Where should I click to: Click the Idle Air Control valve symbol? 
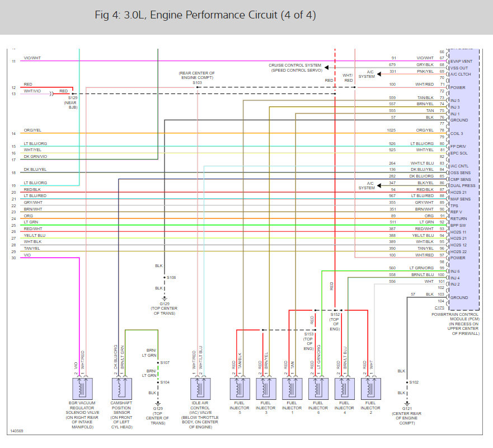(x=200, y=389)
